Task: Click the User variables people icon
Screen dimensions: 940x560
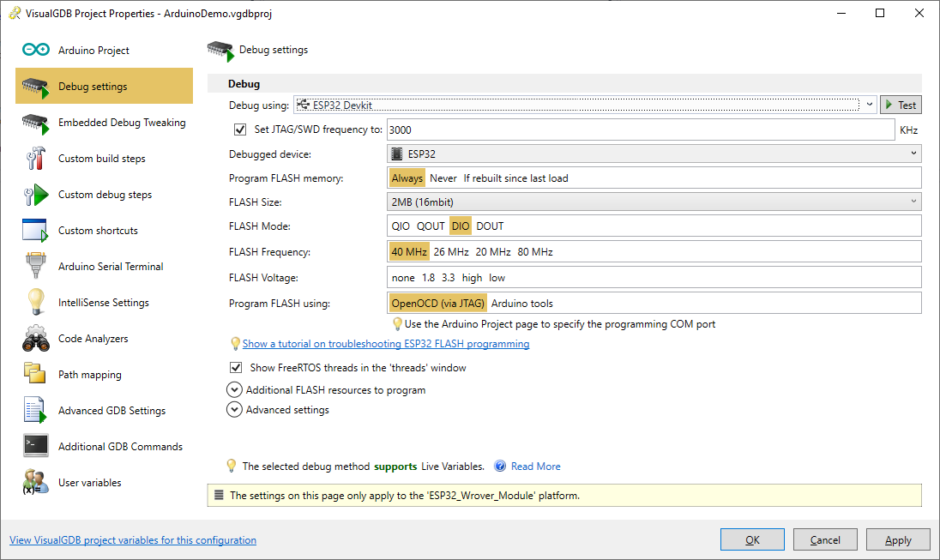Action: pyautogui.click(x=35, y=483)
